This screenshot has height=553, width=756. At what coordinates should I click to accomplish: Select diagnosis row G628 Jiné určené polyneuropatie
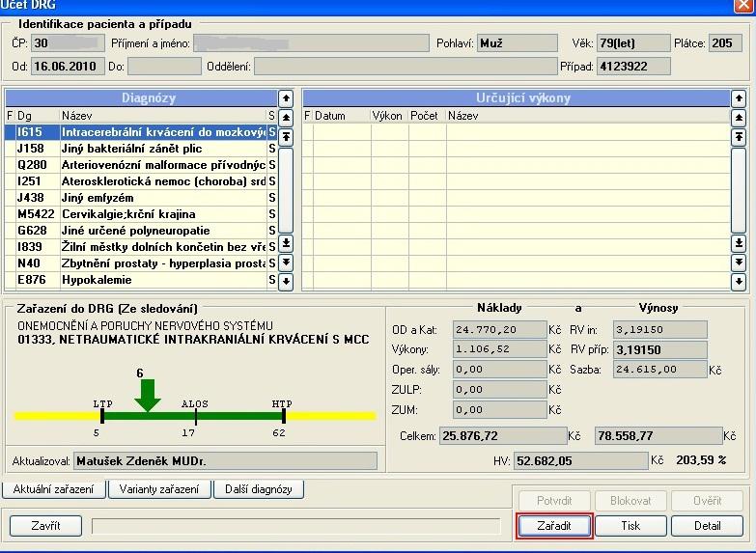click(141, 231)
